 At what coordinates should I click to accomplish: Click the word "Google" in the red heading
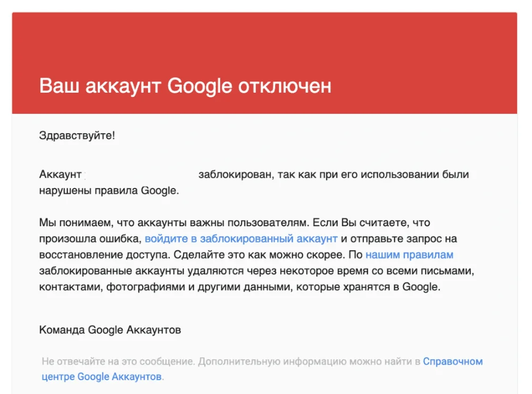coord(201,86)
